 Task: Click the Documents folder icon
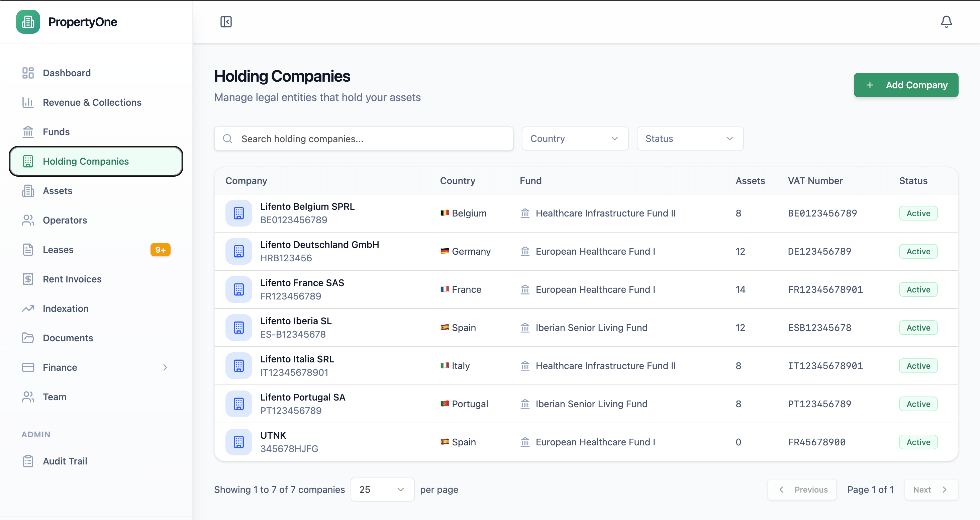(28, 338)
